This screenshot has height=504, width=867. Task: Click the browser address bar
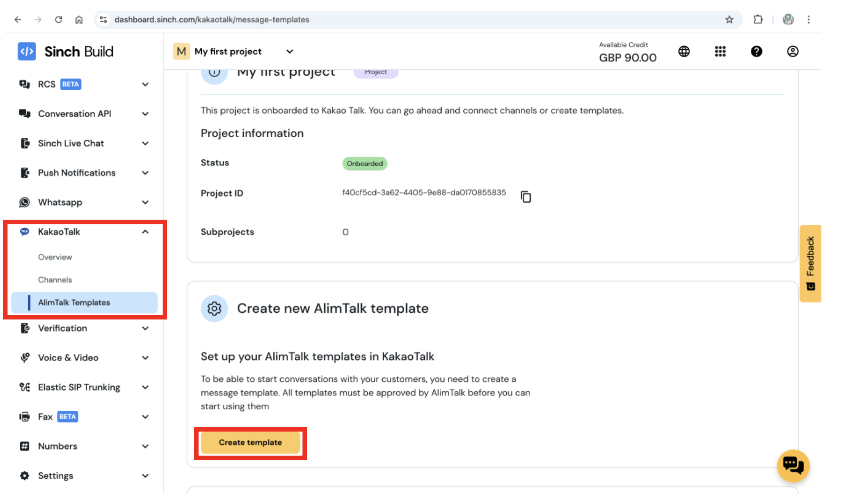pos(212,20)
